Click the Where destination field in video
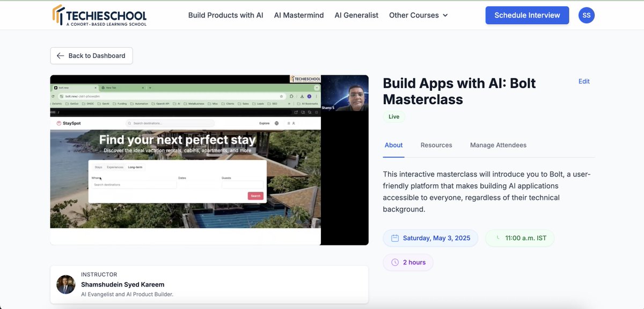This screenshot has width=644, height=309. pos(134,185)
